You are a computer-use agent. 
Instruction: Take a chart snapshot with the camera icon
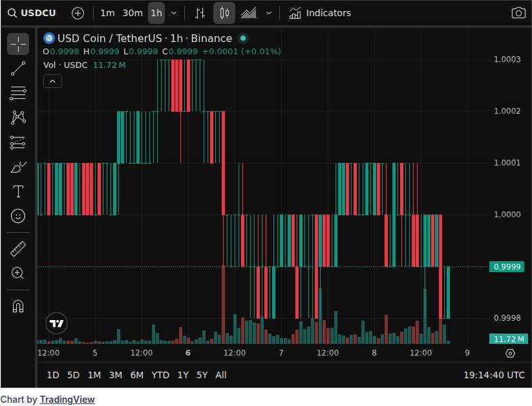518,14
